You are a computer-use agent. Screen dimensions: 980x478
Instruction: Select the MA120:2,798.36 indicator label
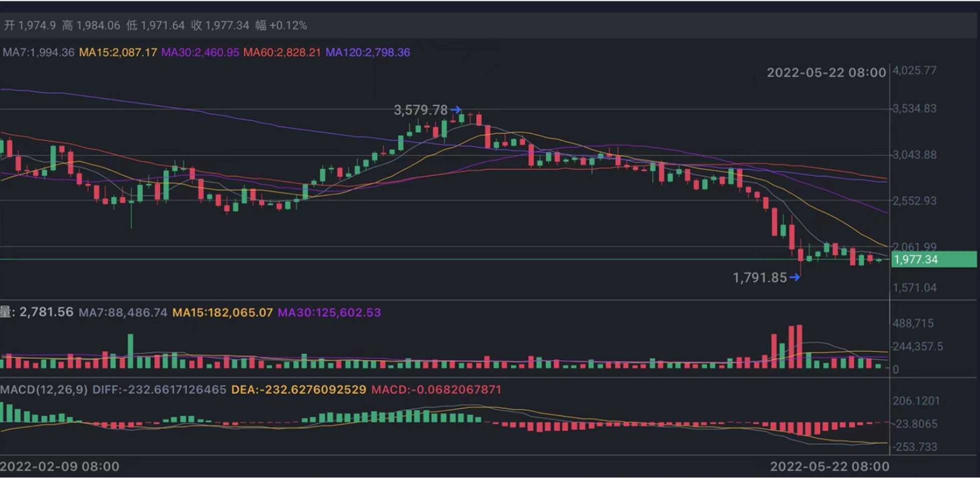coord(368,53)
